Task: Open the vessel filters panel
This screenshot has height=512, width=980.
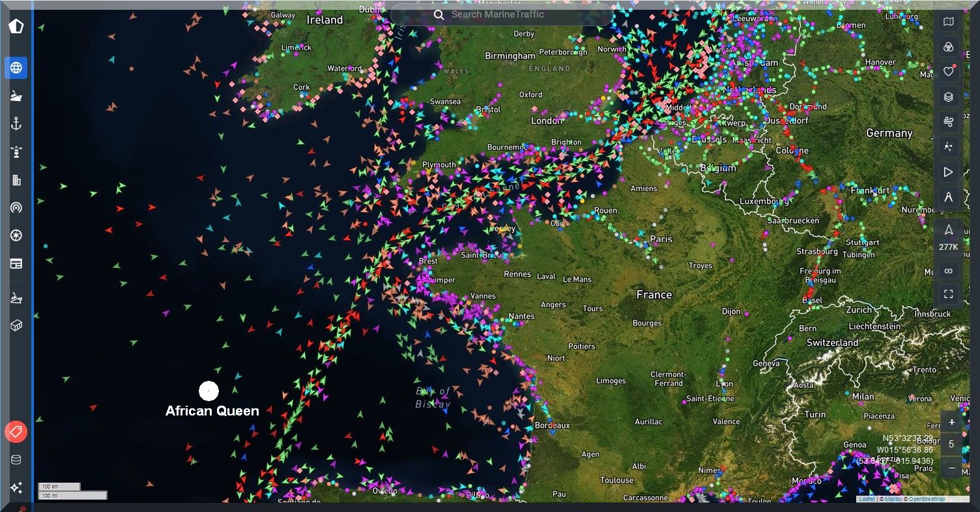Action: 949,47
